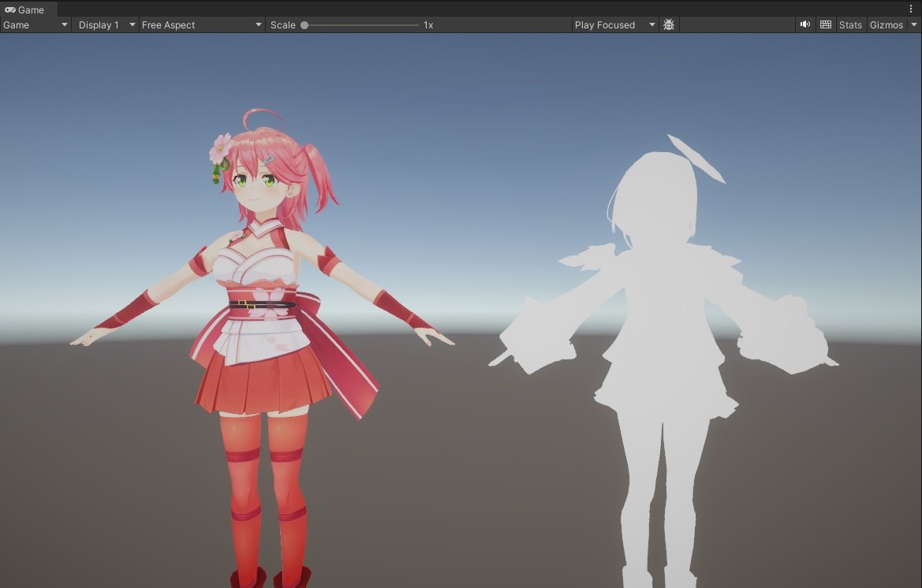Screen dimensions: 922x588
Task: Open the Display 1 dropdown
Action: [x=106, y=24]
